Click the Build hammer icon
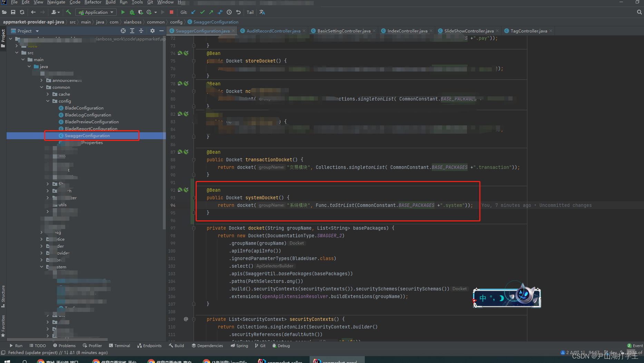This screenshot has height=363, width=644. (68, 12)
